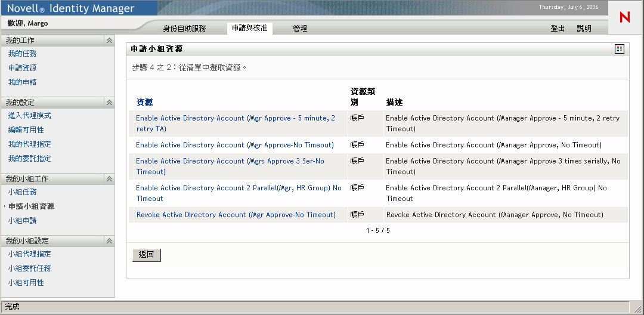Screen dimensions: 644x315
Task: Collapse the 我的設定 section
Action: (x=109, y=102)
